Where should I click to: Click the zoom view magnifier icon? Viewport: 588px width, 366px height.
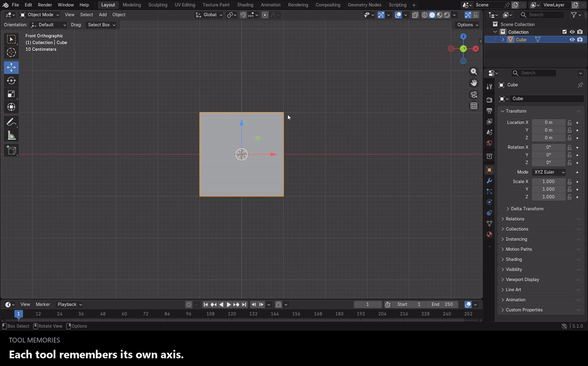(x=474, y=72)
